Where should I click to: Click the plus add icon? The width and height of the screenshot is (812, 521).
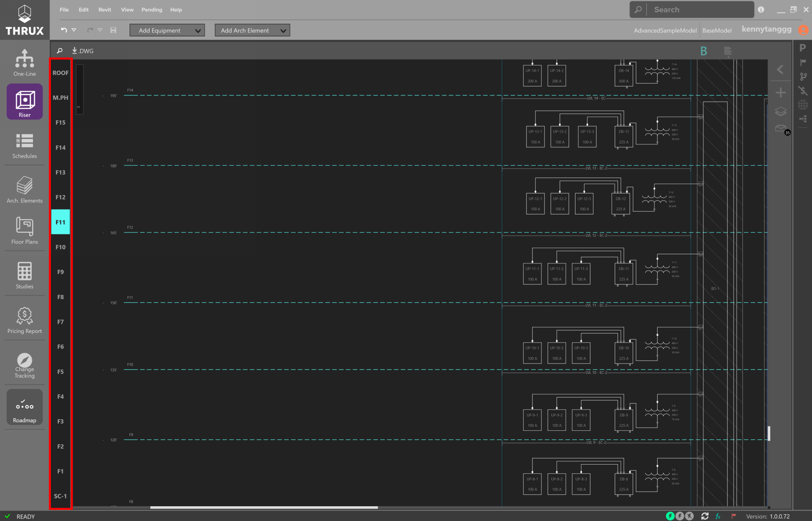click(780, 93)
